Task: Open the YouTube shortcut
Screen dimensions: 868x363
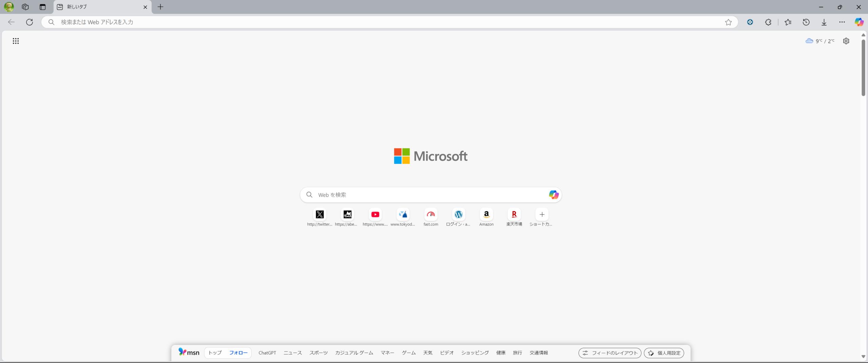Action: (x=375, y=217)
